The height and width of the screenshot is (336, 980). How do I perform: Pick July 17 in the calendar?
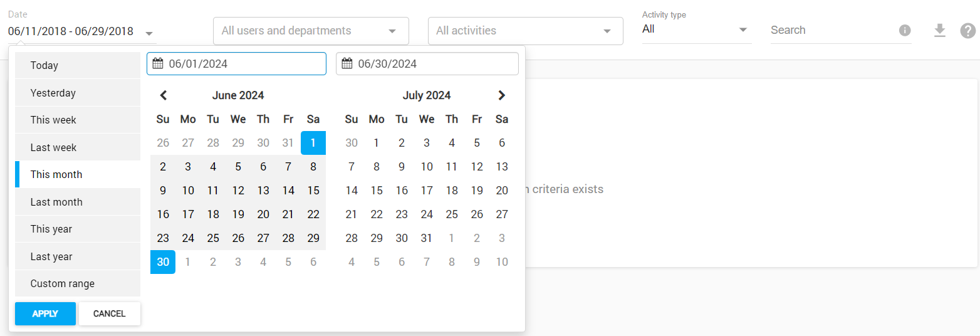pos(427,191)
